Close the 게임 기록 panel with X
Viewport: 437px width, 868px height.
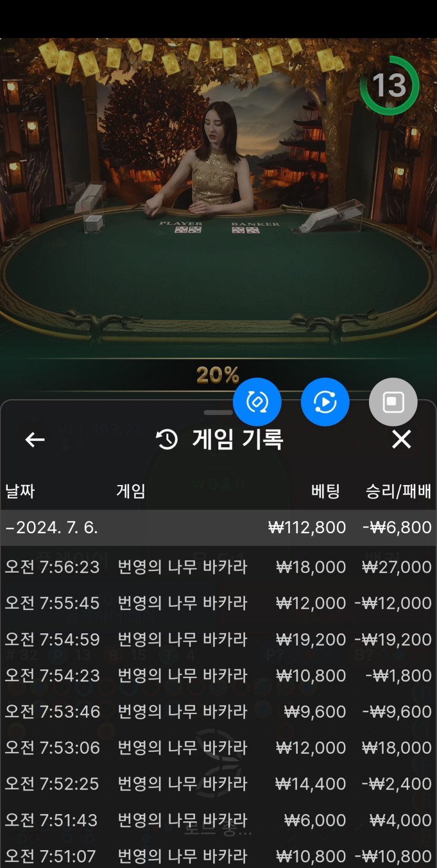(x=401, y=439)
